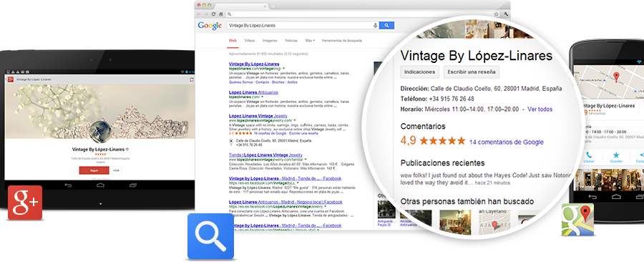This screenshot has width=644, height=262.
Task: Tap small Google+ logo in tablet header
Action: pyautogui.click(x=11, y=79)
